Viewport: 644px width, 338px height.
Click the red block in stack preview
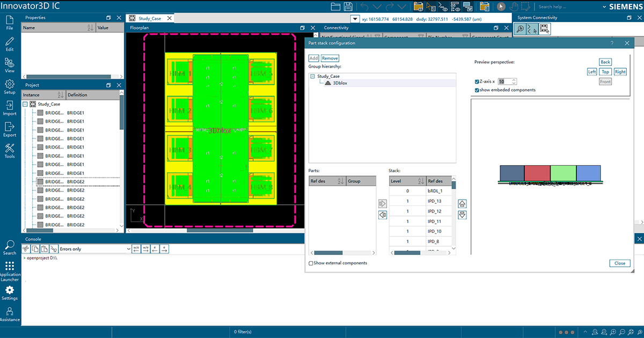click(537, 173)
